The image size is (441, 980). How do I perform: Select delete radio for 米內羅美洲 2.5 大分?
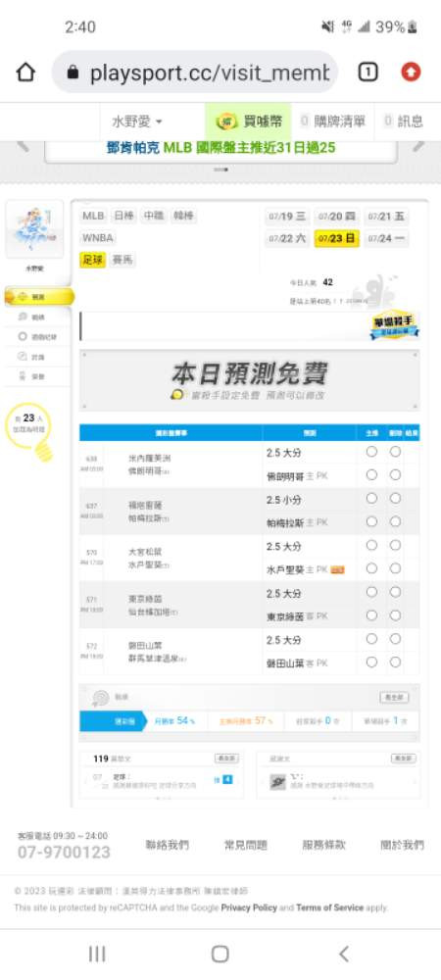click(395, 452)
